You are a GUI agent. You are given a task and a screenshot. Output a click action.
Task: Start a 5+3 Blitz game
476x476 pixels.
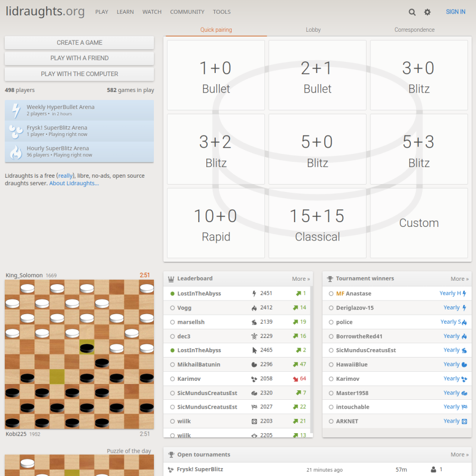(x=419, y=149)
